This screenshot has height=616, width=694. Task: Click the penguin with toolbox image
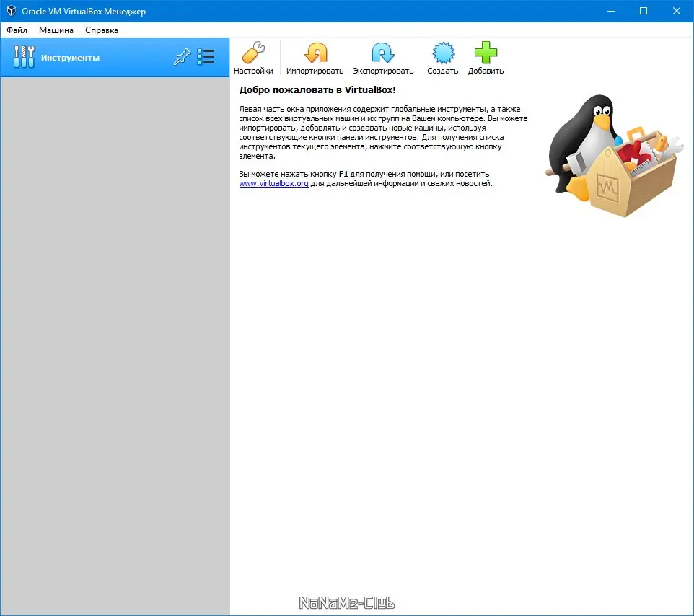coord(615,155)
